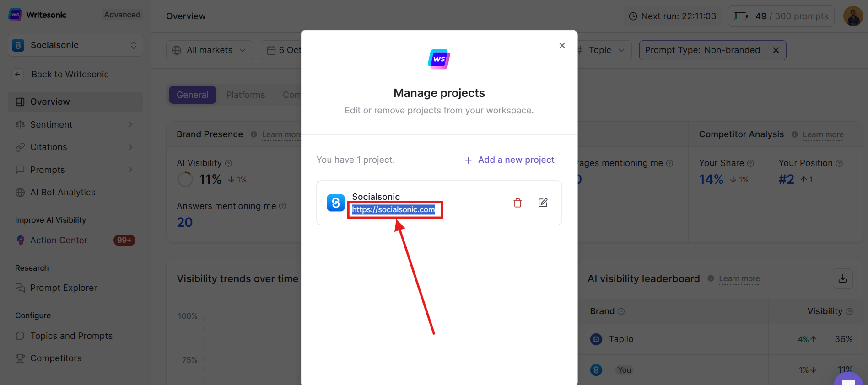Click the prompts usage battery icon

tap(740, 16)
